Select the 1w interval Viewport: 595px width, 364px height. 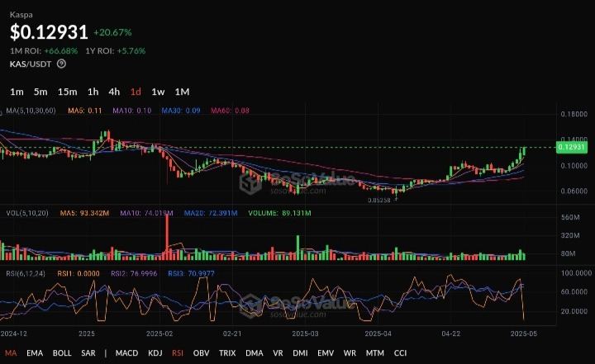158,92
